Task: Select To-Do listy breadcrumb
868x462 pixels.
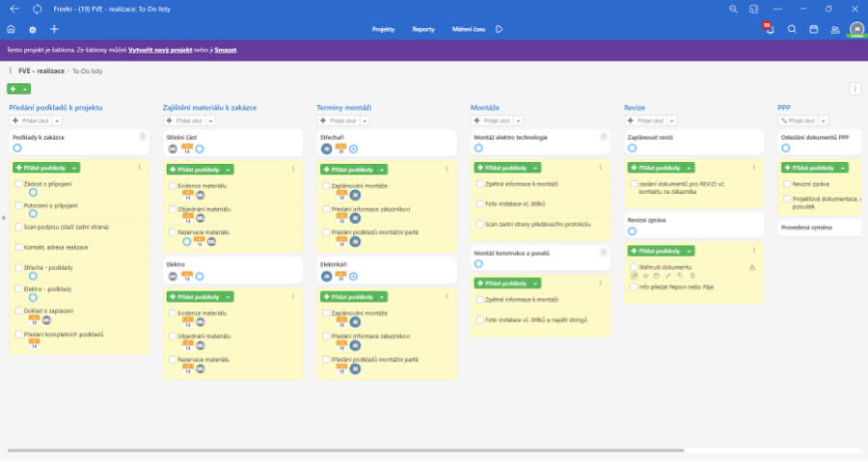Action: (x=88, y=70)
